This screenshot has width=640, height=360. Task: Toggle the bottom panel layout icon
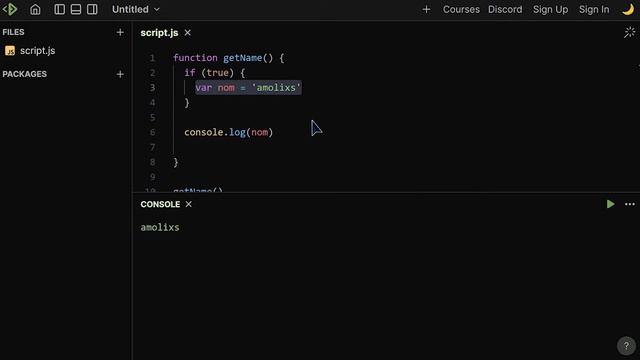[76, 9]
